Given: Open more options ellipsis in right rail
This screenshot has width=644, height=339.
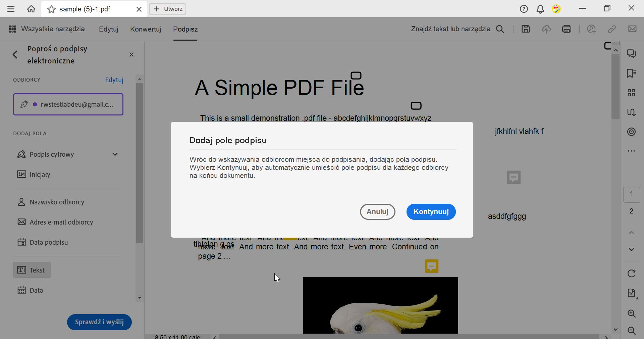Looking at the screenshot, I should tap(632, 151).
